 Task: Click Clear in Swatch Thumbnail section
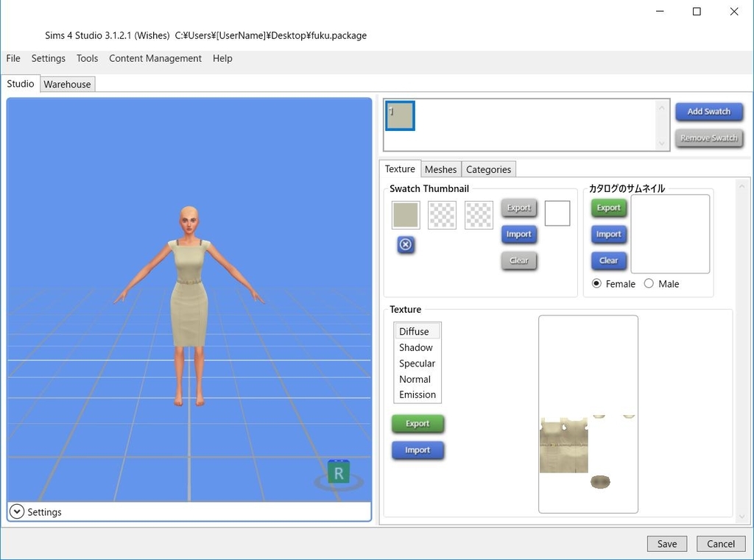[519, 260]
